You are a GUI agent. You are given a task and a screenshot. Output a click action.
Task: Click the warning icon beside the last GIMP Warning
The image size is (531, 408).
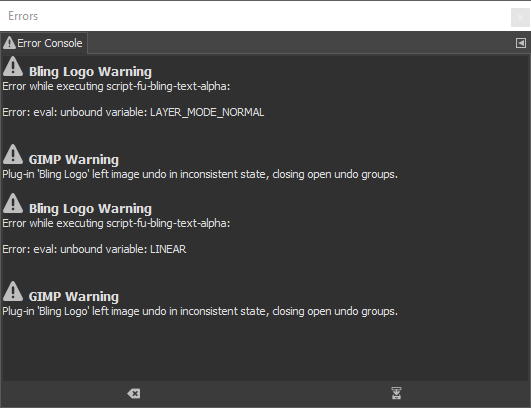pos(13,291)
